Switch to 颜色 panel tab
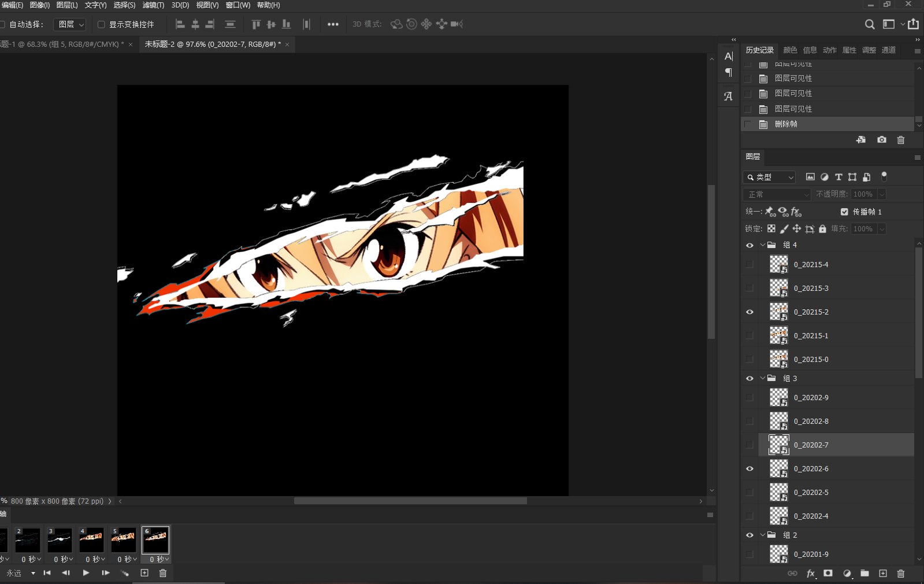Screen dimensions: 924x584 click(x=790, y=50)
